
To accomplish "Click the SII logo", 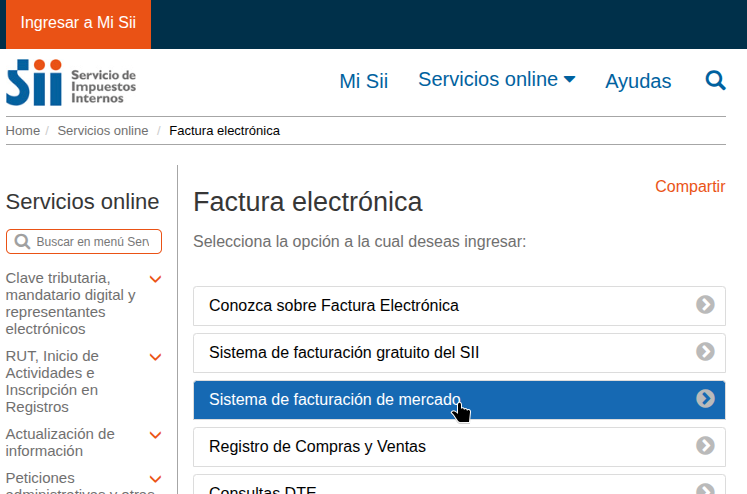I will [71, 82].
